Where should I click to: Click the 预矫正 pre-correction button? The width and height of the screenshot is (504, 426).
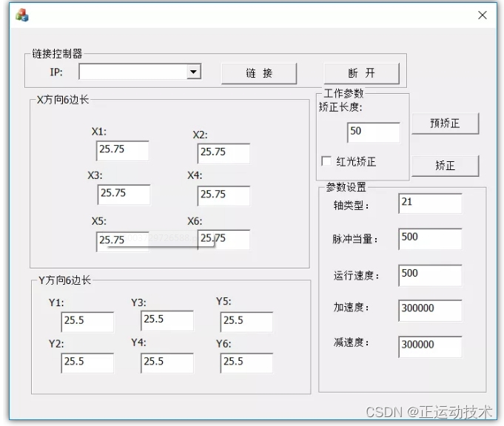click(446, 124)
